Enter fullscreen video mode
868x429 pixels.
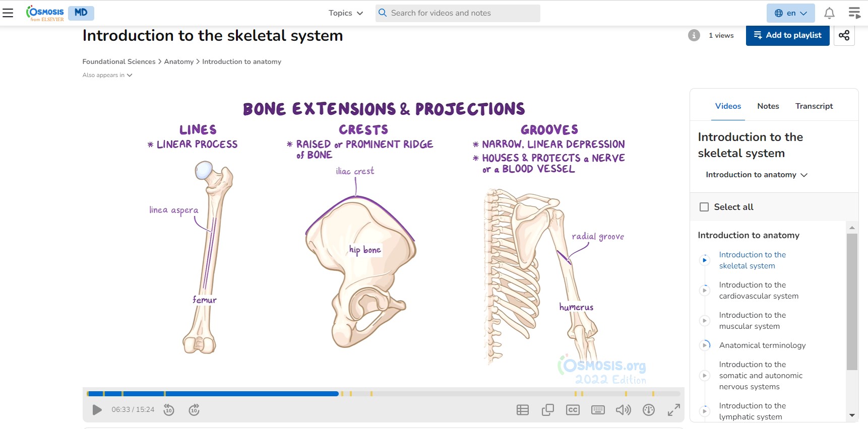[674, 410]
